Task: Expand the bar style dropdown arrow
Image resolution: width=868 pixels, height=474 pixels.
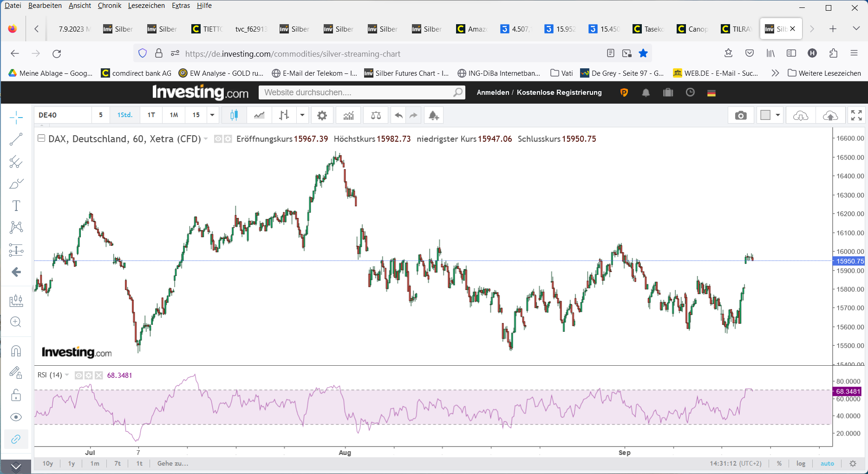Action: coord(302,115)
